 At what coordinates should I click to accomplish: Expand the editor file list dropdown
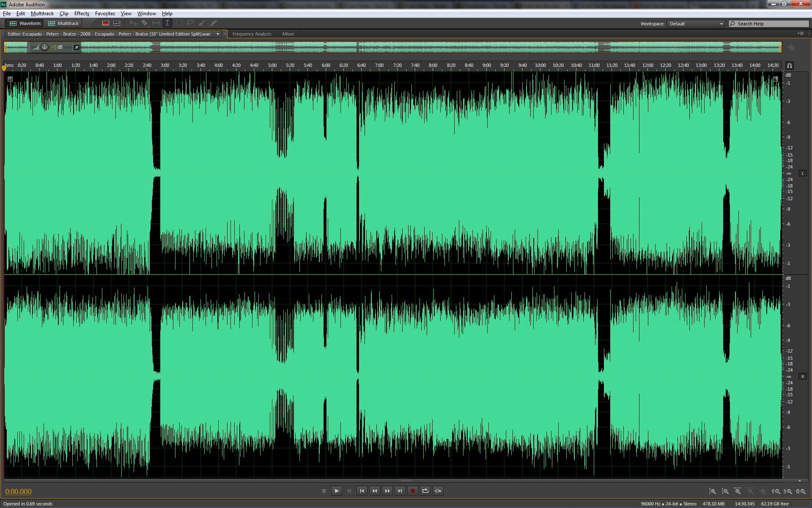pyautogui.click(x=218, y=34)
